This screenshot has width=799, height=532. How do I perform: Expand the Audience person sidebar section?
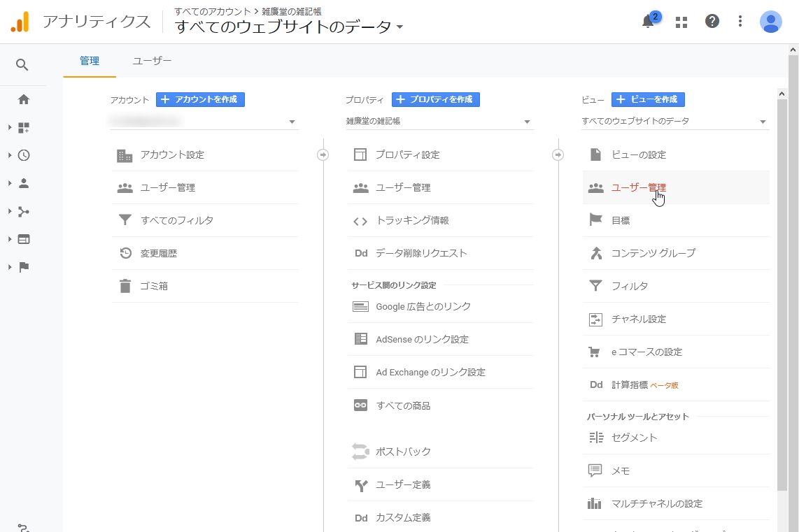click(23, 183)
